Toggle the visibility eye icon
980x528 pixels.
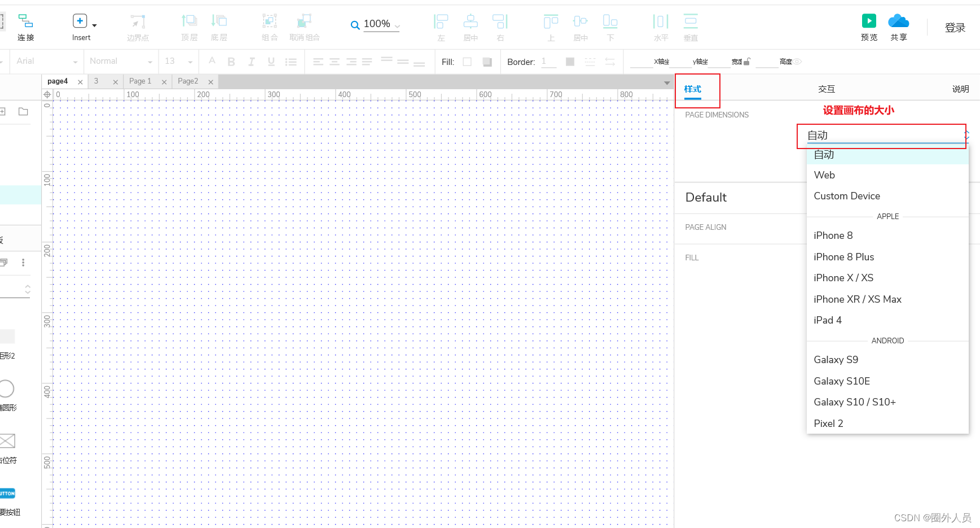[x=798, y=62]
